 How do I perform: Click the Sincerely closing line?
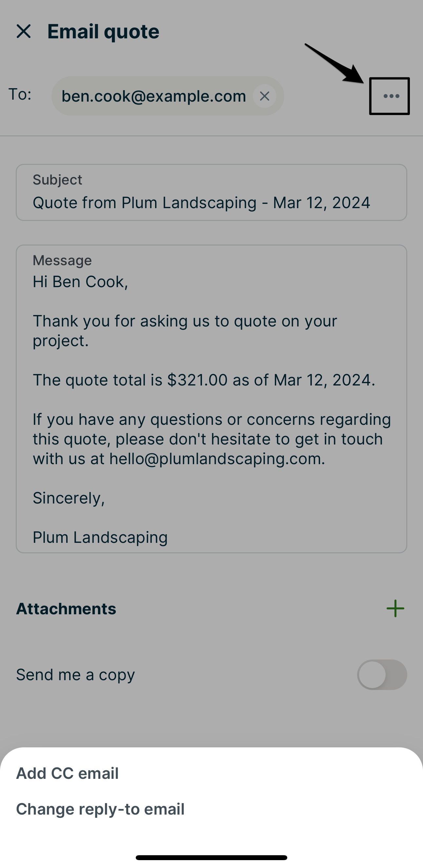(69, 498)
